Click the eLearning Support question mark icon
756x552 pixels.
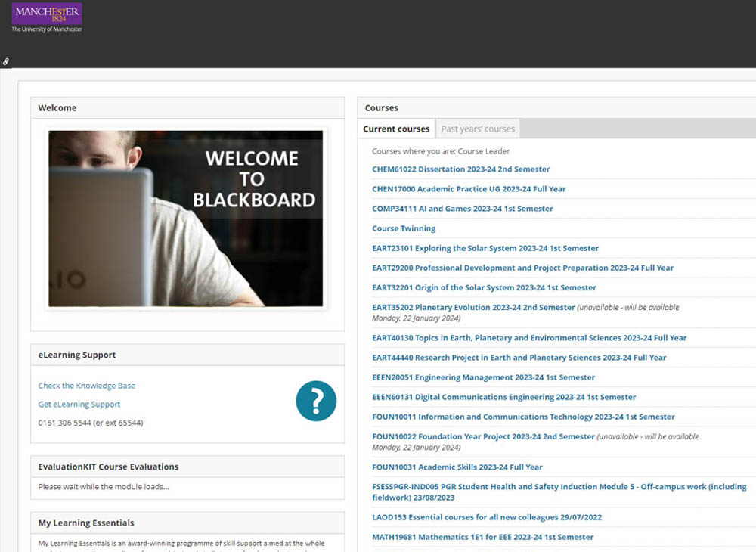pyautogui.click(x=316, y=401)
